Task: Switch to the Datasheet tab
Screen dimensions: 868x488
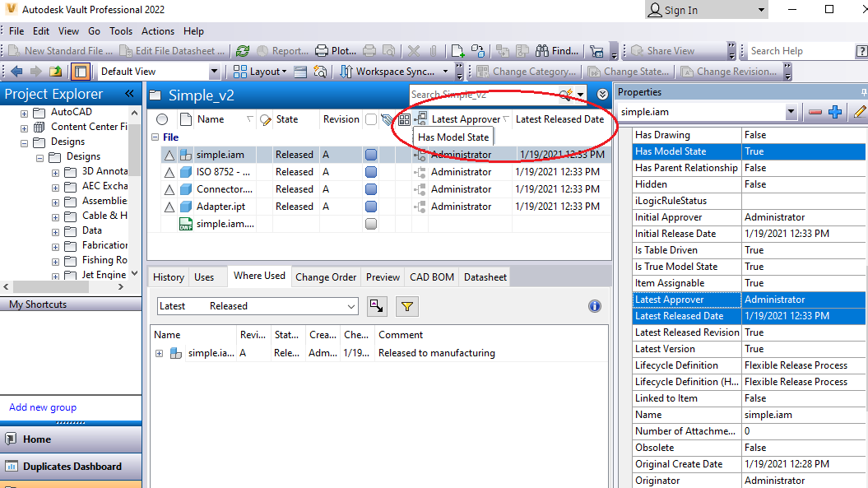Action: click(485, 277)
